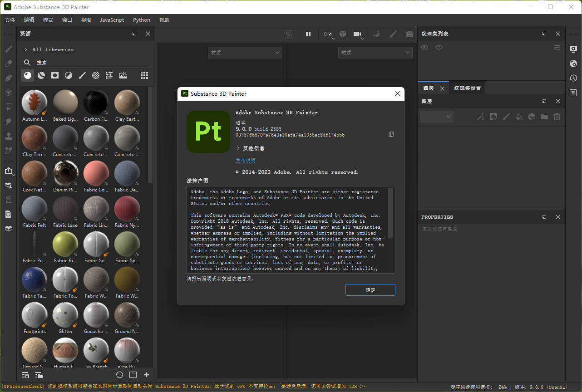Open Shader settings icon on right sidebar
The width and height of the screenshot is (582, 392).
tap(573, 64)
